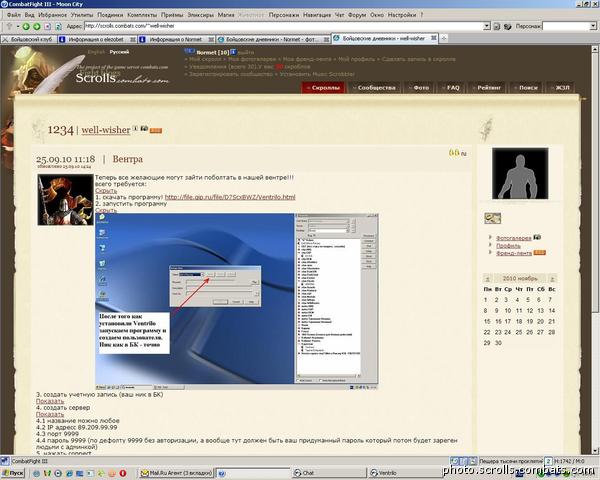Open the ЖЗЛ site tab
Viewport: 600px width, 480px height.
(x=560, y=88)
